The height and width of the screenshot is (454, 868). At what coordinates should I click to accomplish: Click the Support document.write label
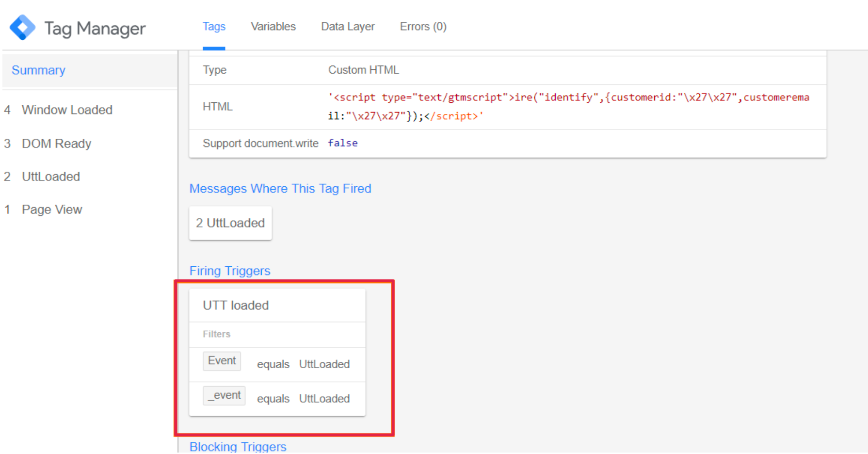pyautogui.click(x=260, y=144)
